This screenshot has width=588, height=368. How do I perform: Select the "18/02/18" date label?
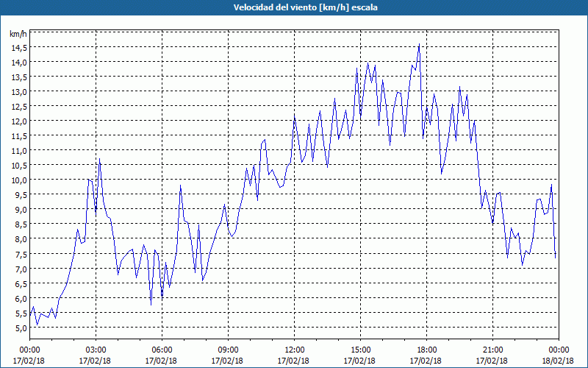coord(559,361)
